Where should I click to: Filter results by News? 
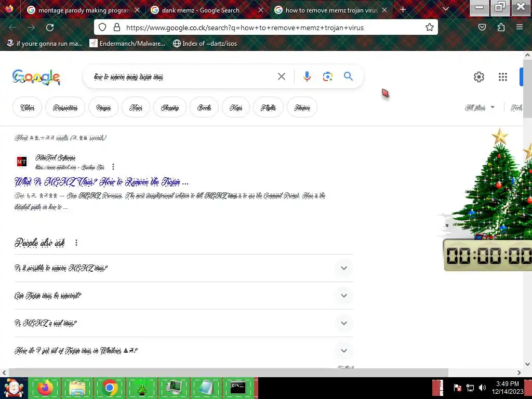(136, 108)
